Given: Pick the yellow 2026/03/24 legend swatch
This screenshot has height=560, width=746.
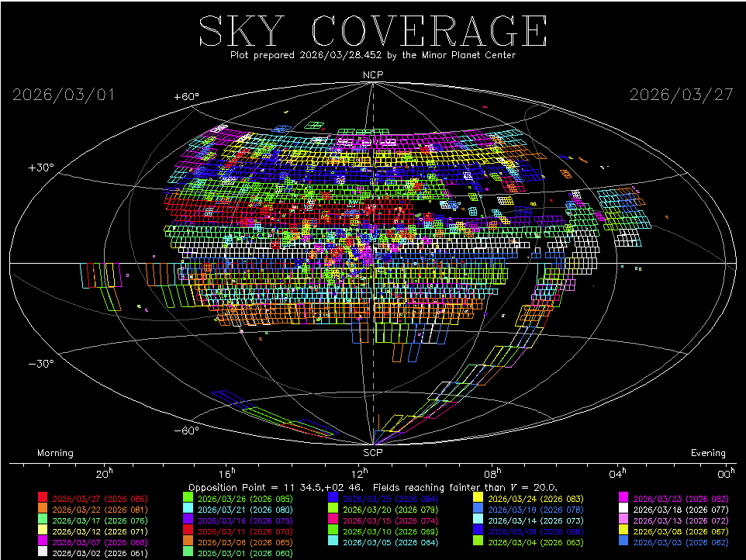Looking at the screenshot, I should pyautogui.click(x=478, y=497).
